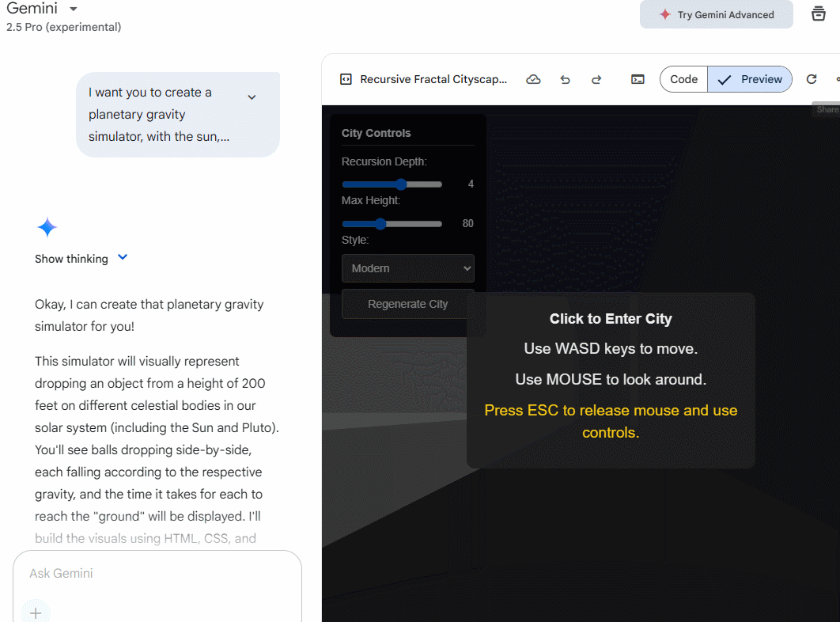Open the stacked archive icon top right

point(819,14)
